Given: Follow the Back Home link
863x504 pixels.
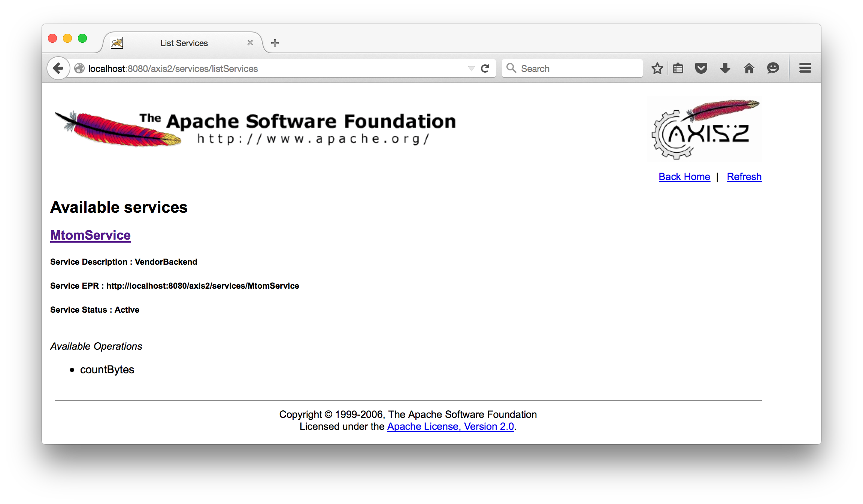Looking at the screenshot, I should tap(684, 177).
